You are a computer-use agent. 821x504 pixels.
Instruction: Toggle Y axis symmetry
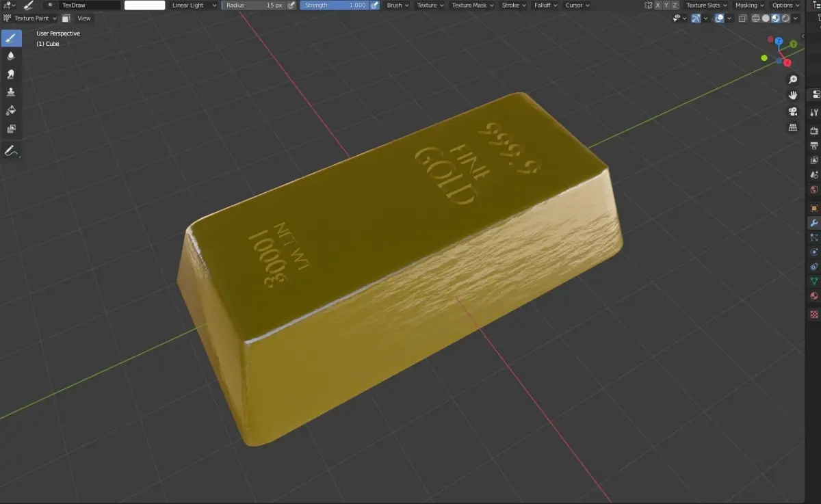click(x=667, y=5)
